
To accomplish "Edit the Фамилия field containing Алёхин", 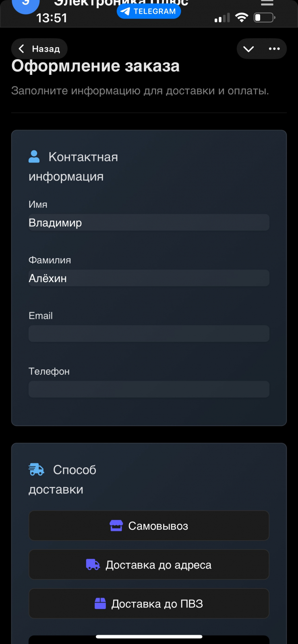I will [149, 278].
